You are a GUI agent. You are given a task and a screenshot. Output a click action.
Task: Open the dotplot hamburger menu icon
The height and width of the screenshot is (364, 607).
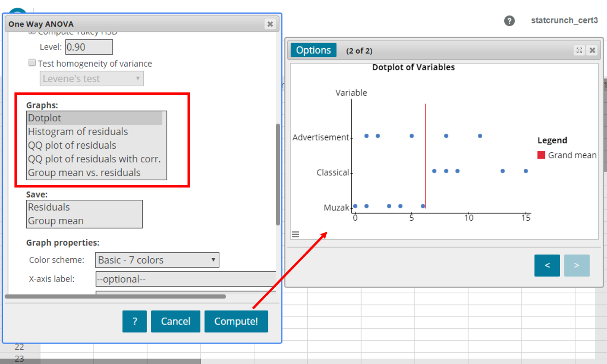[x=296, y=234]
